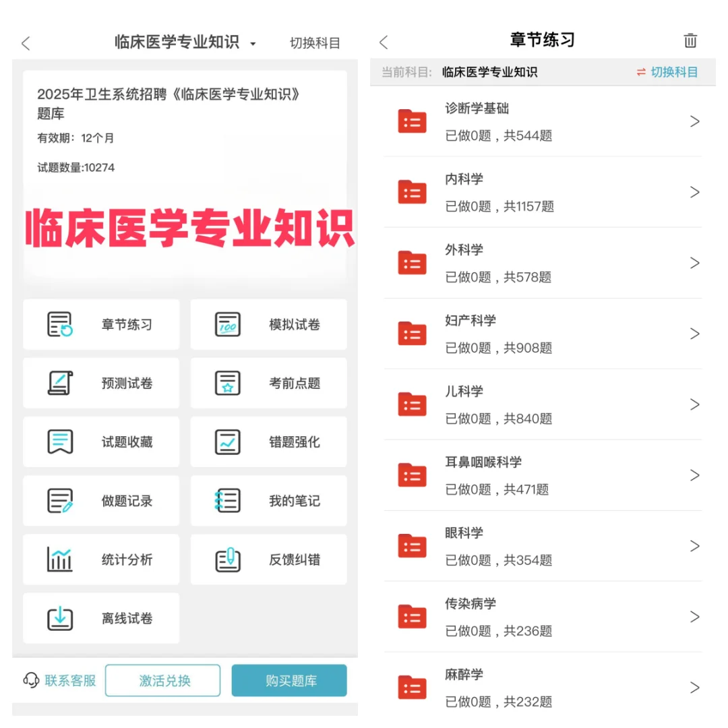Open 考前点题 (pre-exam highlights) feature
The height and width of the screenshot is (728, 728).
268,383
